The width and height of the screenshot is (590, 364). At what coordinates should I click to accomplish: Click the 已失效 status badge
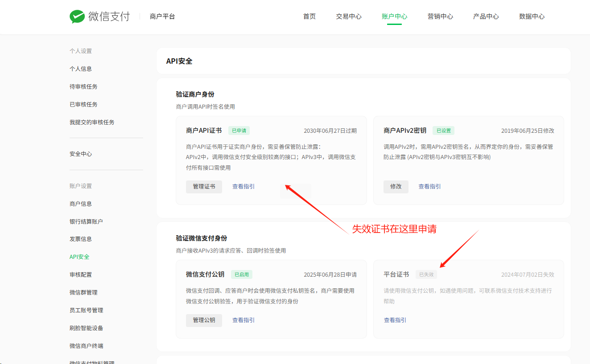tap(426, 274)
